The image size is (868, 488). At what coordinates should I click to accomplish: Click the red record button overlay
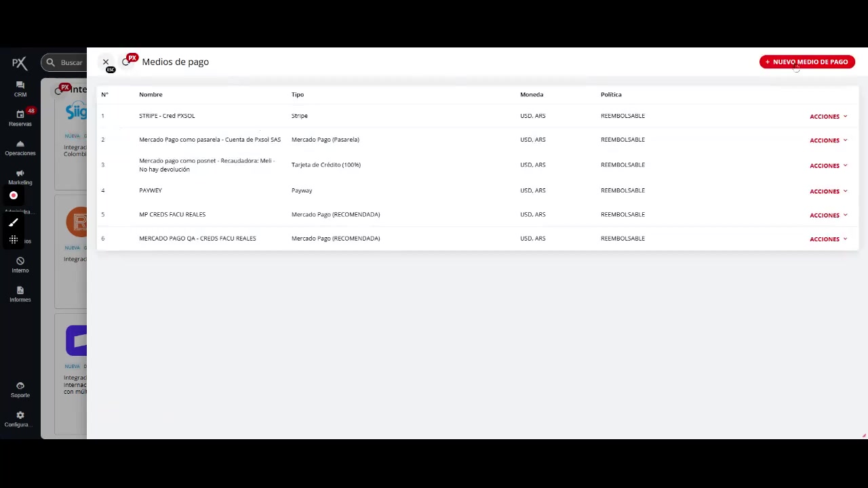[x=14, y=195]
